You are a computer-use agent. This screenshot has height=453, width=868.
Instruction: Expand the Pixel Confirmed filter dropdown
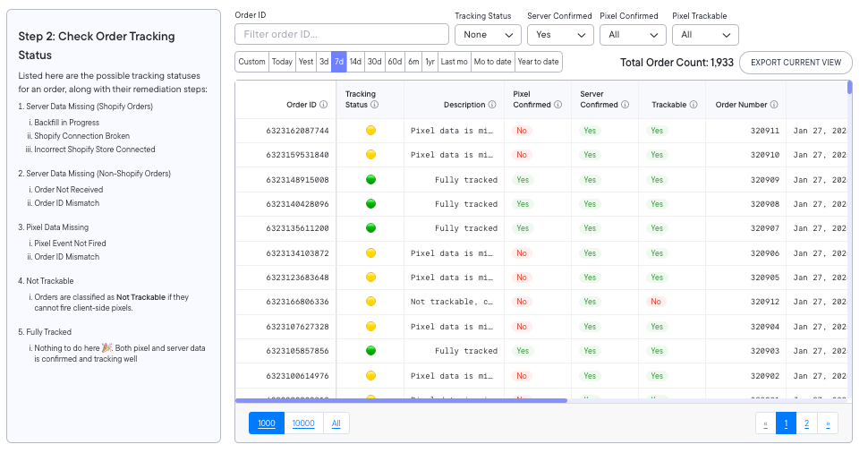(633, 35)
